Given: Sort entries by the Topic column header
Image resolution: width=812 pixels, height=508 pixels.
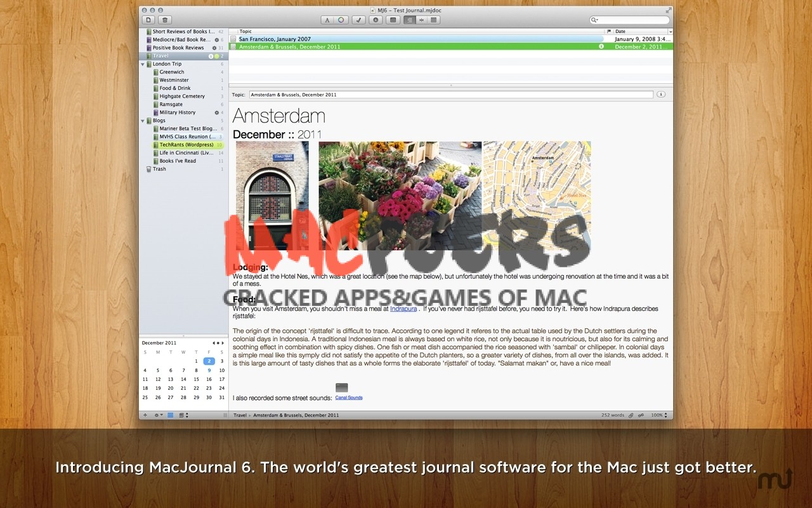Looking at the screenshot, I should pos(417,31).
